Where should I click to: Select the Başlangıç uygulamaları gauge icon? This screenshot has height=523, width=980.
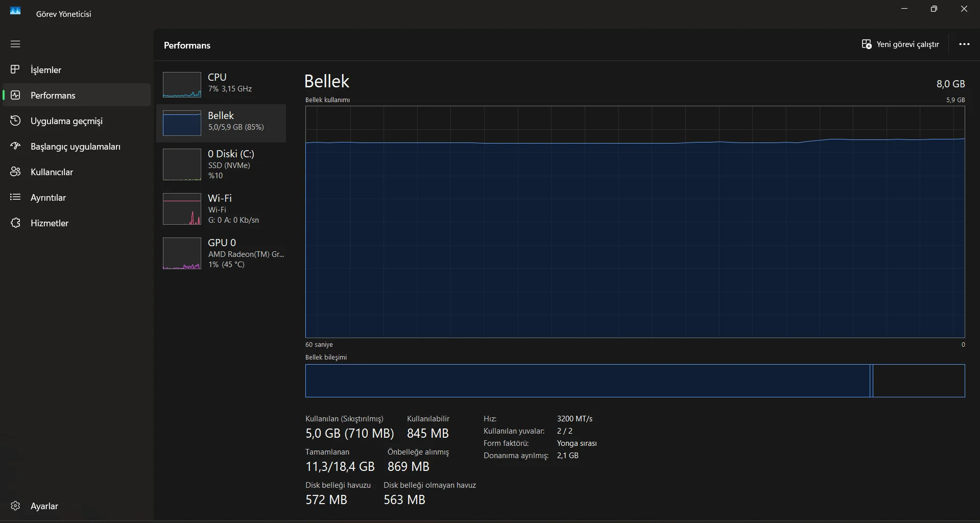pyautogui.click(x=15, y=146)
